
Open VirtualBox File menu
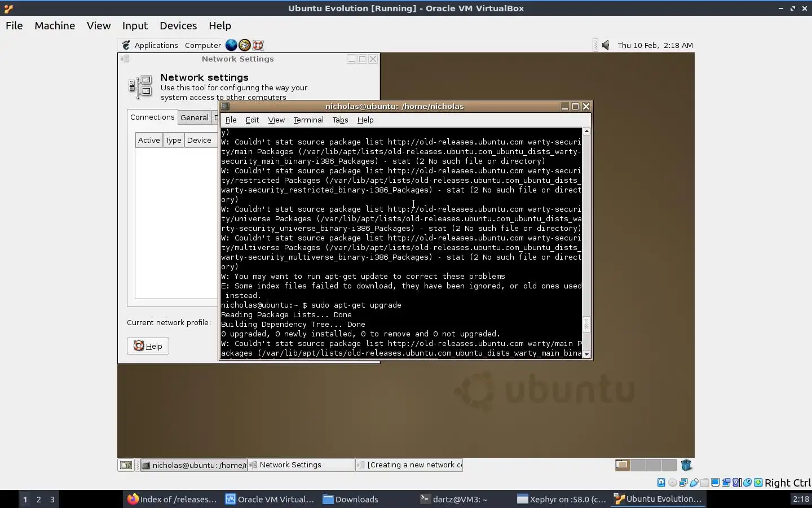click(x=14, y=25)
